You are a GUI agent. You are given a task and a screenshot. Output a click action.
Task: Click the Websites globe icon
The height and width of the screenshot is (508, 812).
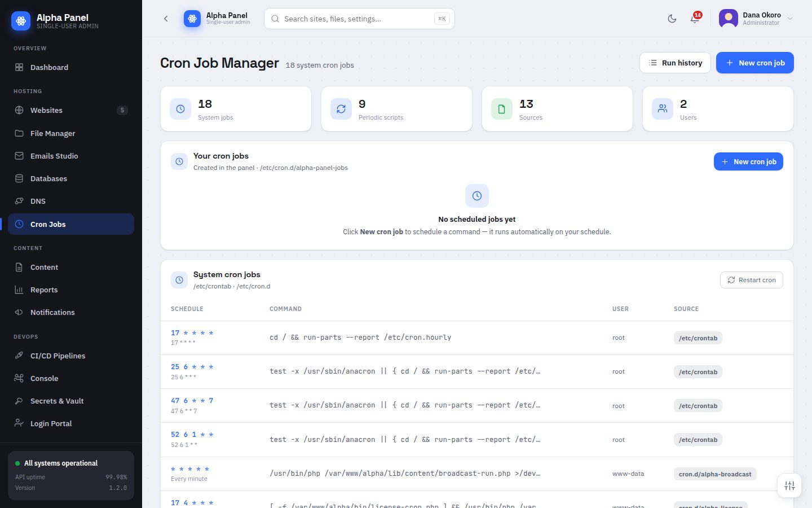(x=19, y=110)
